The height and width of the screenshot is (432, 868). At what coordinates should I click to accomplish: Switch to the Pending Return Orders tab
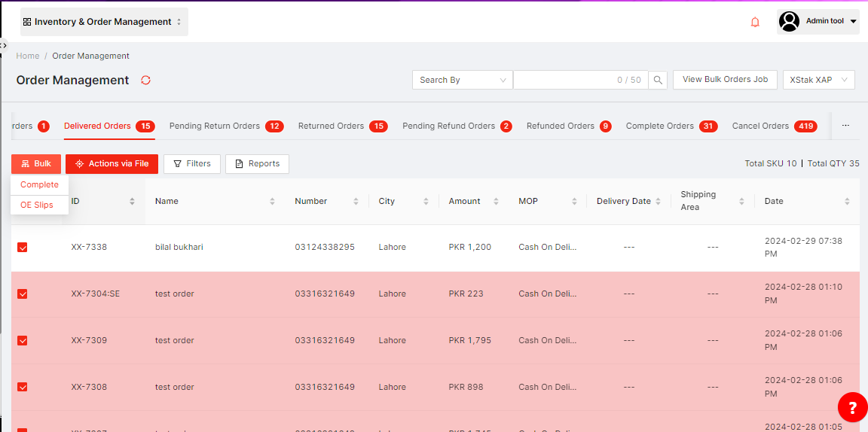(x=215, y=126)
